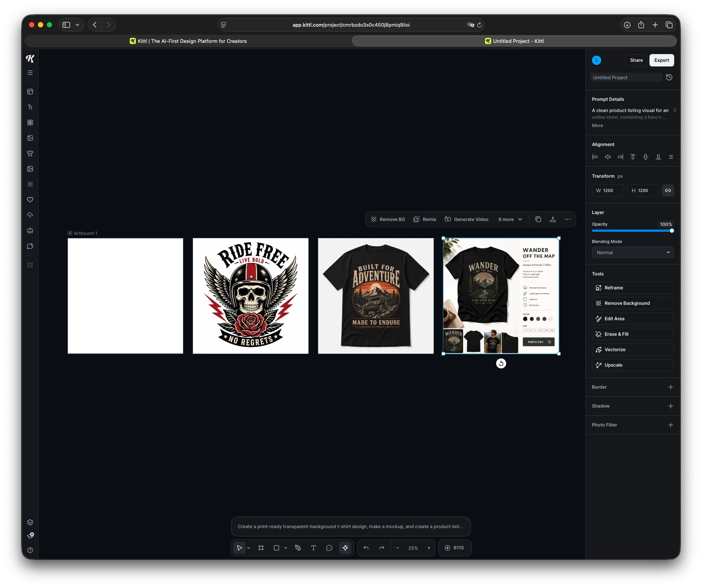The image size is (702, 588).
Task: Align selection to the bottom edge
Action: pos(658,157)
